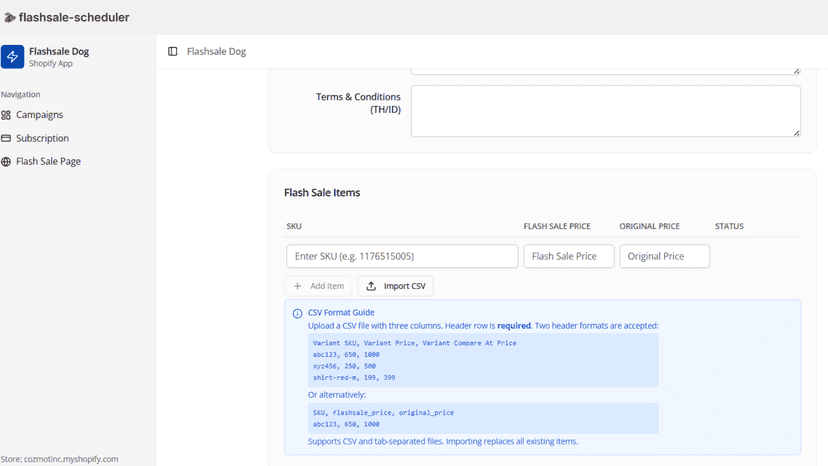Open the Subscription navigation item

click(x=35, y=138)
